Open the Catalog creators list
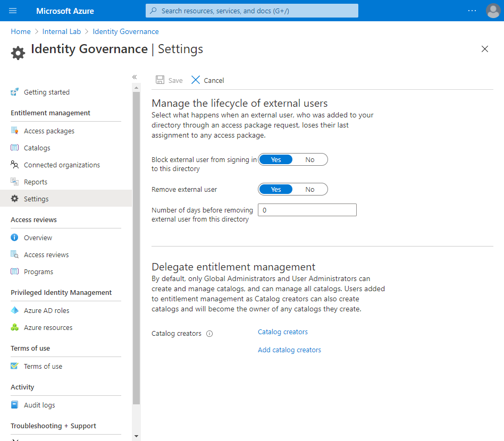 click(x=282, y=332)
